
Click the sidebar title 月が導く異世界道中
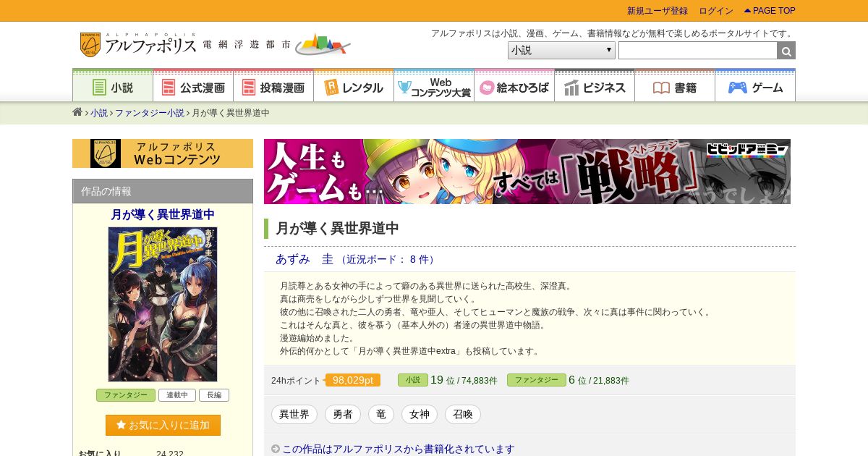coord(163,214)
